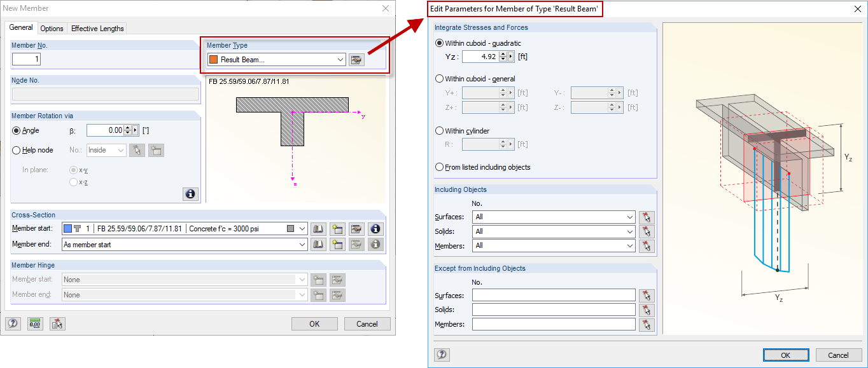868x368 pixels.
Task: Select Help node rotation option
Action: pyautogui.click(x=17, y=150)
